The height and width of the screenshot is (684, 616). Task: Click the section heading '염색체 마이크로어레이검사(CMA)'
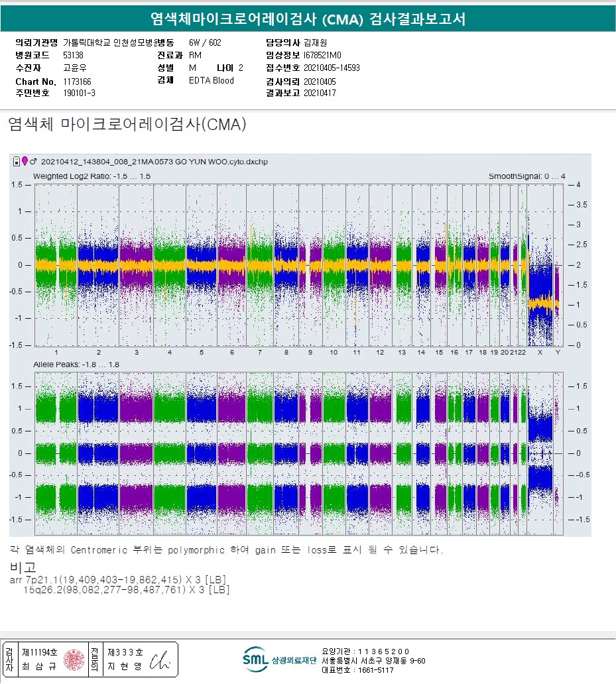[x=127, y=125]
